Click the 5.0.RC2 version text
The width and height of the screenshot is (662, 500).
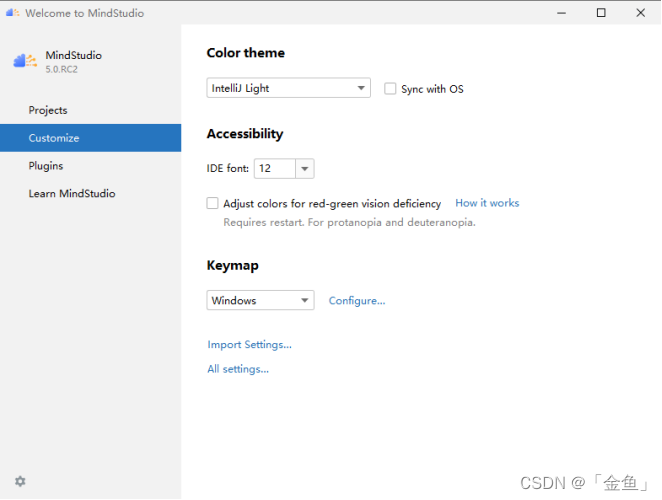pos(62,69)
